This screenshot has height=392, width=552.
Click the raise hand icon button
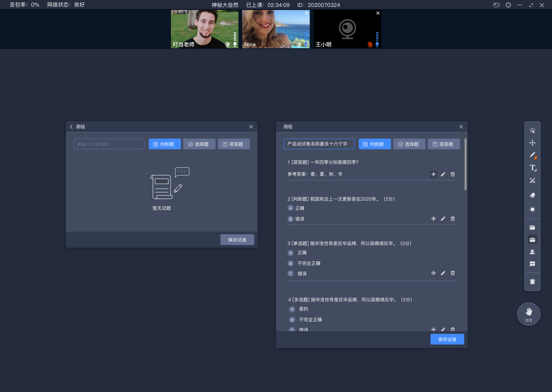[529, 314]
